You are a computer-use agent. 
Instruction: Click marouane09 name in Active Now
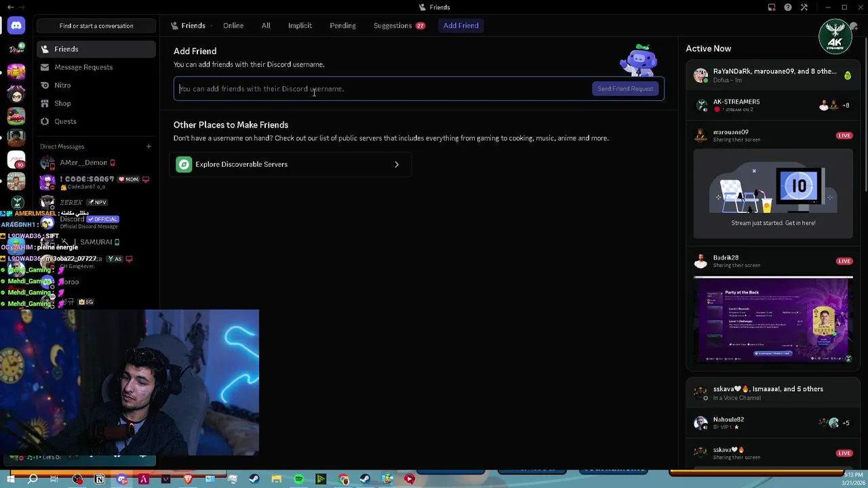click(x=731, y=132)
